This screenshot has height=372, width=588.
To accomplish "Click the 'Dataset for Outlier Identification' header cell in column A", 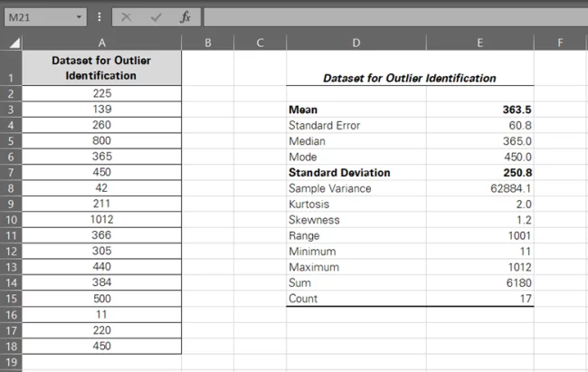I will [x=101, y=68].
